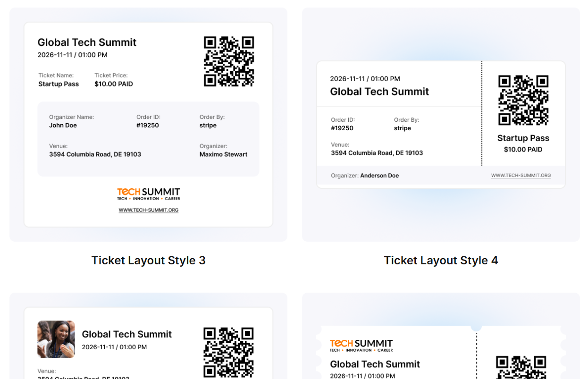This screenshot has height=379, width=588.
Task: Click Tech Summit logo on bottom-right ticket
Action: tap(361, 345)
